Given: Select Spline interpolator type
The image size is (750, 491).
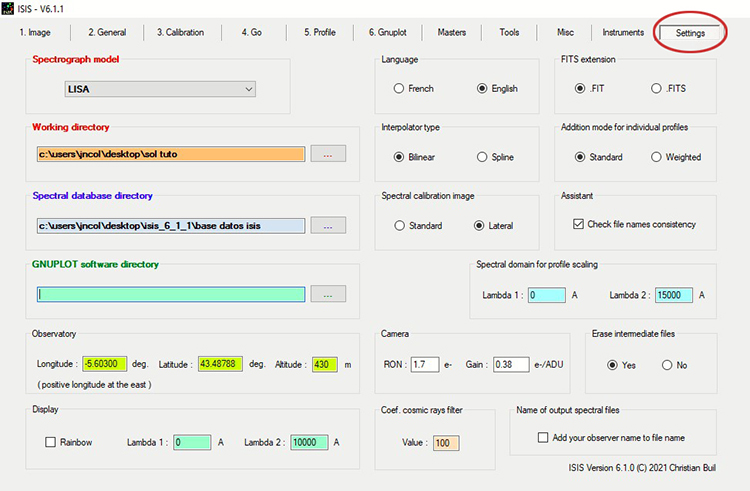Looking at the screenshot, I should (x=483, y=157).
